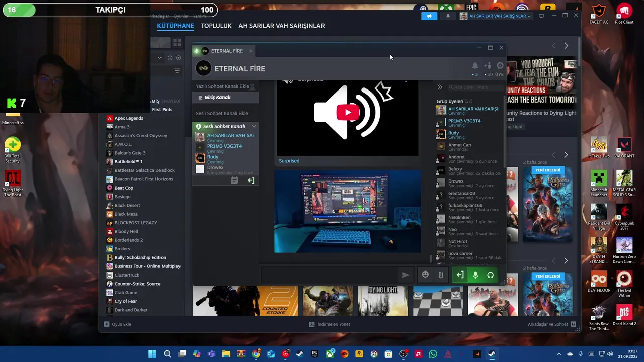Collapse the member list with double chevron
Image resolution: width=644 pixels, height=362 pixels.
coord(439,87)
